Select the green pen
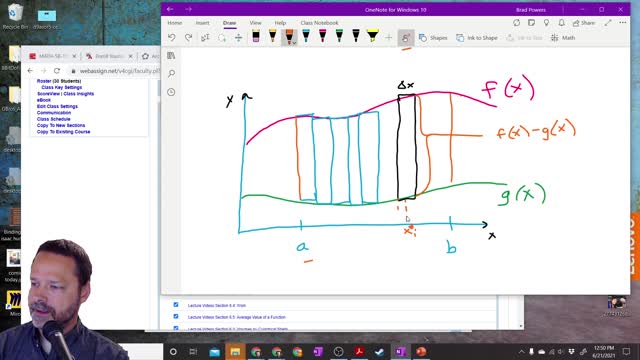640x360 pixels. coord(339,36)
